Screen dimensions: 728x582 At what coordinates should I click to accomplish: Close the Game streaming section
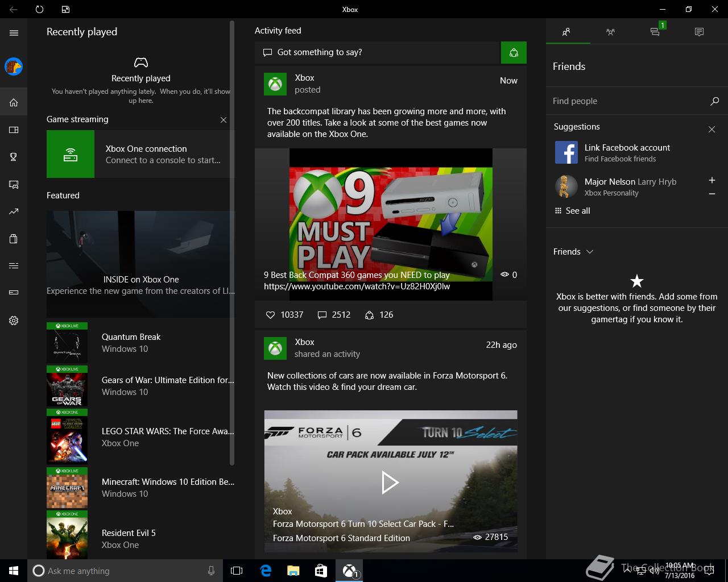click(x=224, y=120)
